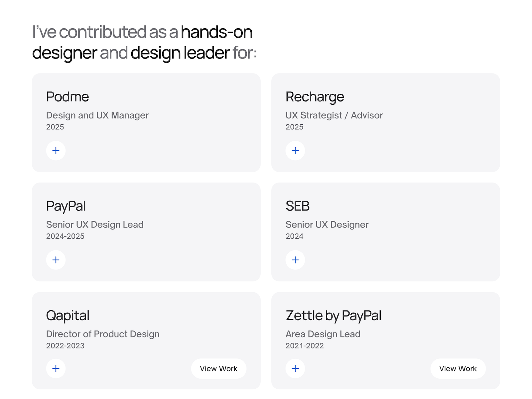Expand Zettle by PayPal plus icon

point(295,368)
